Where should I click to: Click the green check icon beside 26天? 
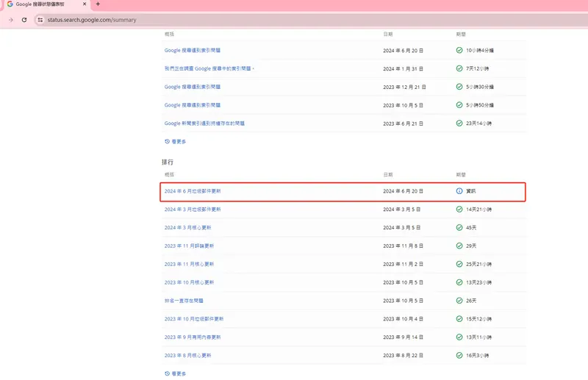click(459, 301)
